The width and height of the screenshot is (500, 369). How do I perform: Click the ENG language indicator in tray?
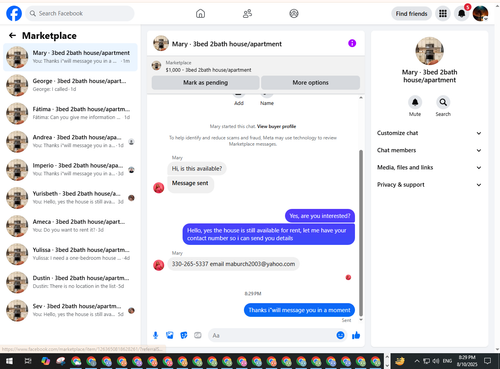(x=447, y=361)
